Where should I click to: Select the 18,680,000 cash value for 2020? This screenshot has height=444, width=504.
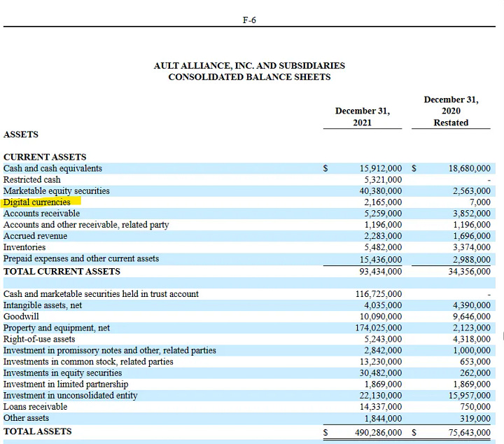(x=470, y=169)
